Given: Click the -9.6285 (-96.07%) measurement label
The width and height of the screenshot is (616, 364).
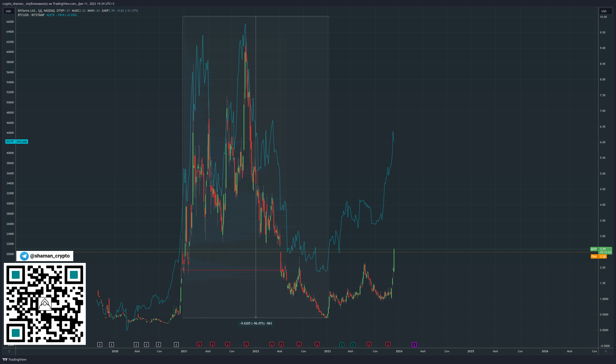Looking at the screenshot, I should (x=256, y=323).
